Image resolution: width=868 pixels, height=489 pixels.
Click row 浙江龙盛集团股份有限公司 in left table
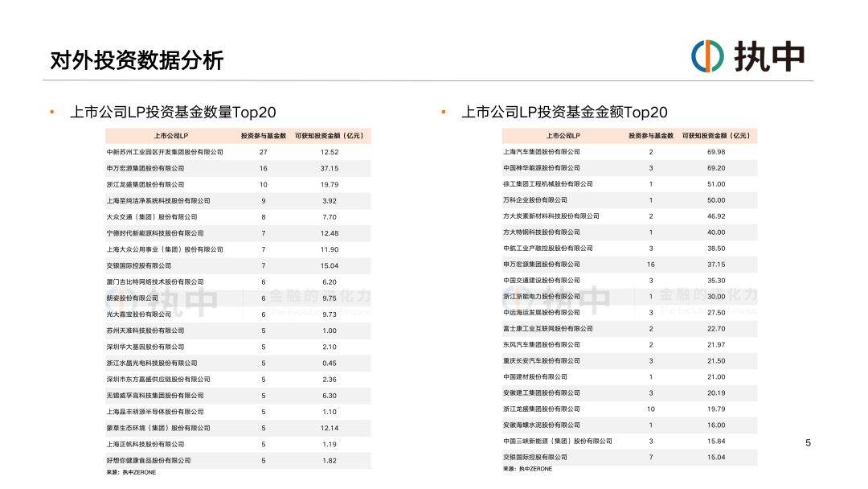(238, 184)
